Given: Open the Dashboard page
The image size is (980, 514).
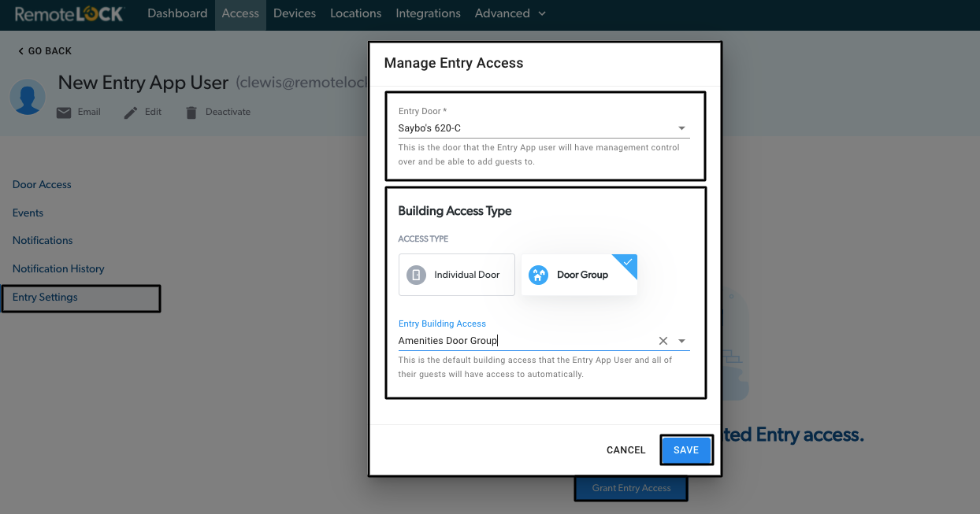Looking at the screenshot, I should (x=177, y=13).
